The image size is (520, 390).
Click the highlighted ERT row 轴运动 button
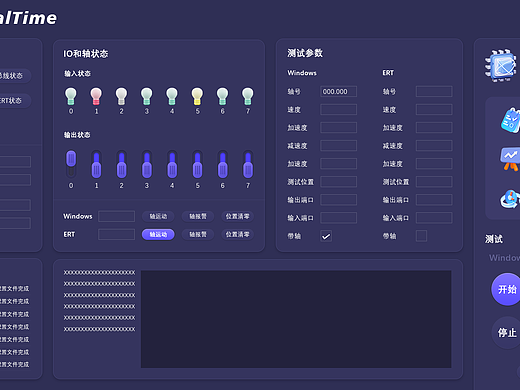158,234
